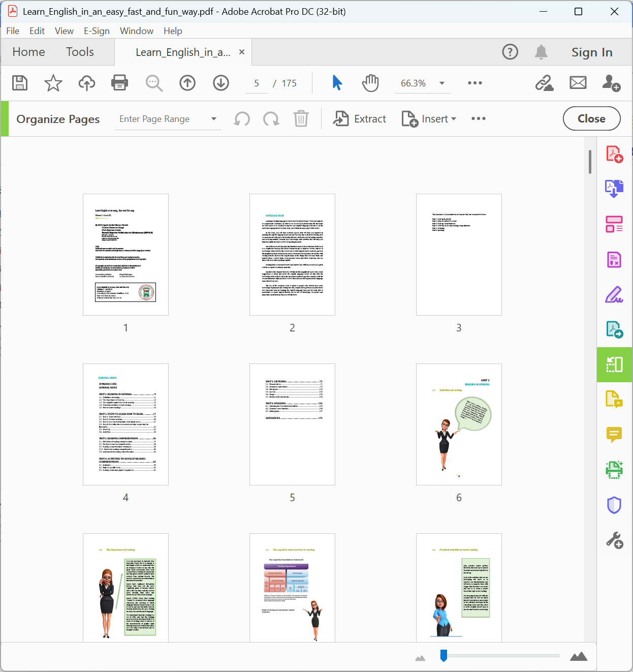Viewport: 633px width, 672px height.
Task: Save the PDF document
Action: (19, 83)
